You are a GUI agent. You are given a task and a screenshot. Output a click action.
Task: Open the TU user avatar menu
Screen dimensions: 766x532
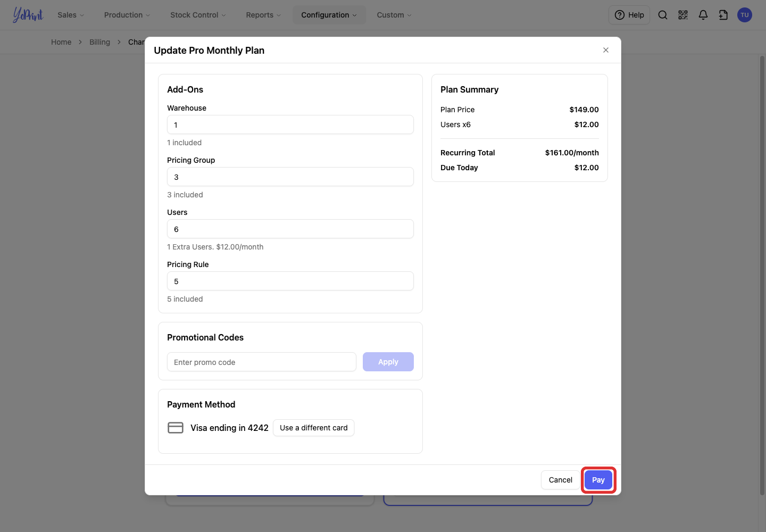745,15
